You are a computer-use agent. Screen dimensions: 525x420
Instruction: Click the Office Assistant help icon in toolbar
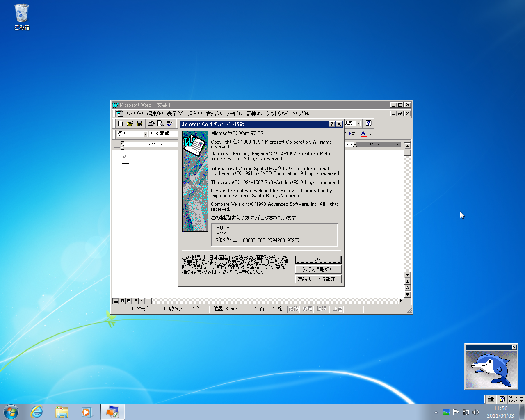[x=368, y=123]
